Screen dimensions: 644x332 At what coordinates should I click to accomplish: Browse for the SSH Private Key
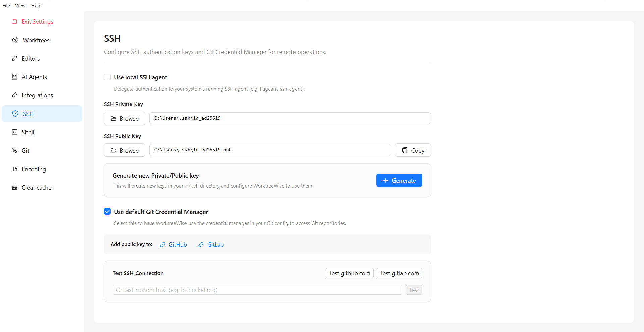(124, 118)
